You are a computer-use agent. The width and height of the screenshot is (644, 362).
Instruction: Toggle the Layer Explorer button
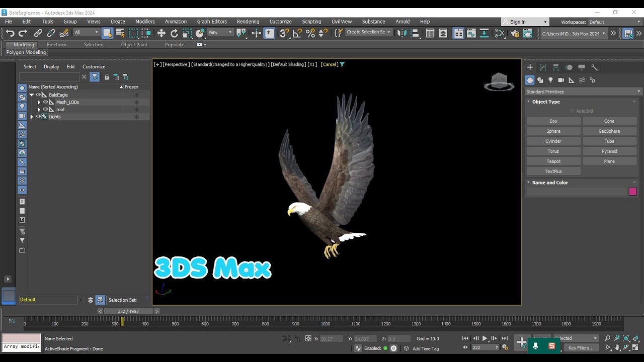click(x=443, y=33)
